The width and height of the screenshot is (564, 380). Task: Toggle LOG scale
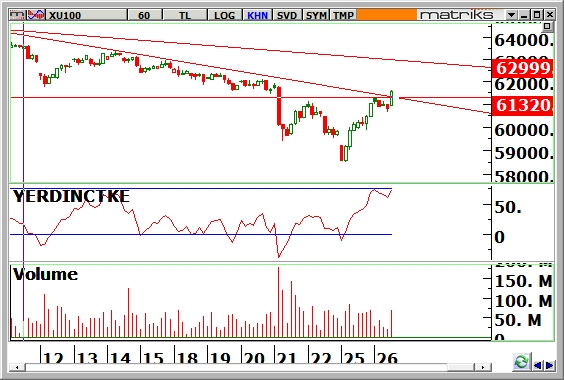coord(225,15)
